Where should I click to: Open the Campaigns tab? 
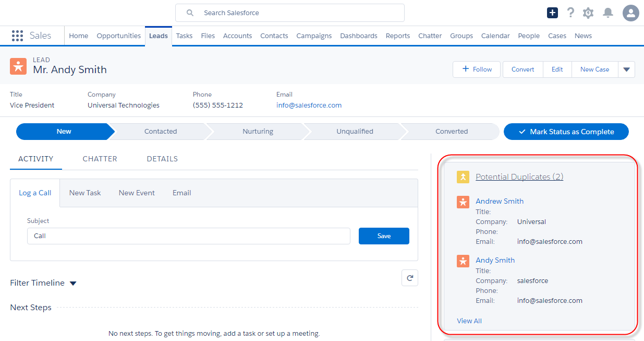314,36
